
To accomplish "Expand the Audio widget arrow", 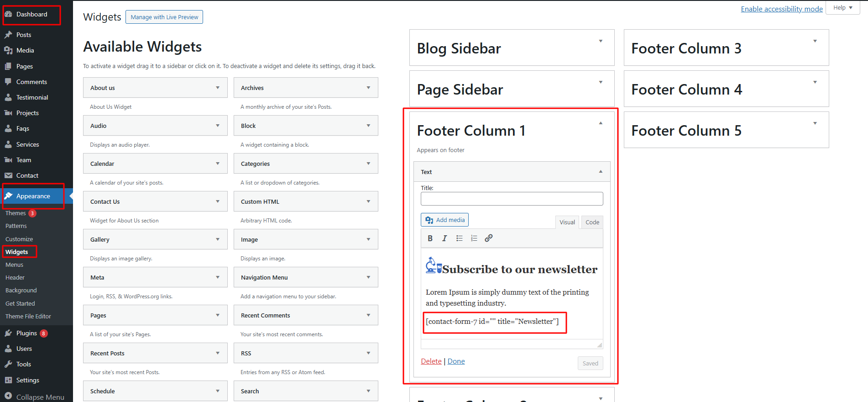I will (x=218, y=126).
